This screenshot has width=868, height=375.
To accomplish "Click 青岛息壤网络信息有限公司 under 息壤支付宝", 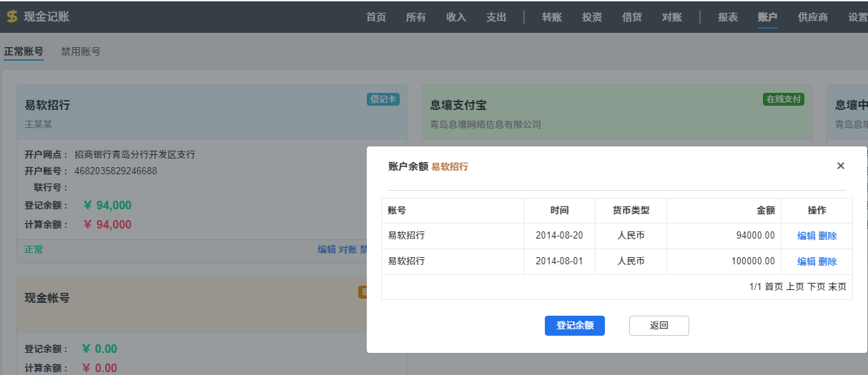I will coord(485,124).
